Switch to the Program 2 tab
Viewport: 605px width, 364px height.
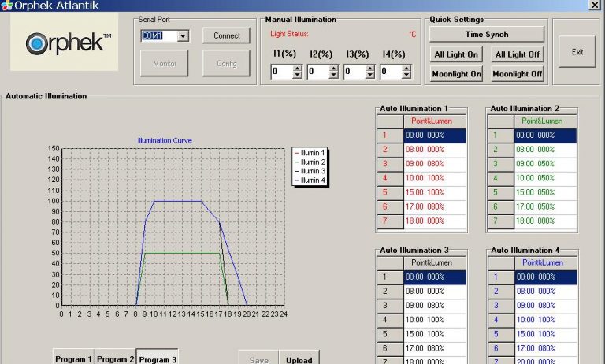point(115,358)
